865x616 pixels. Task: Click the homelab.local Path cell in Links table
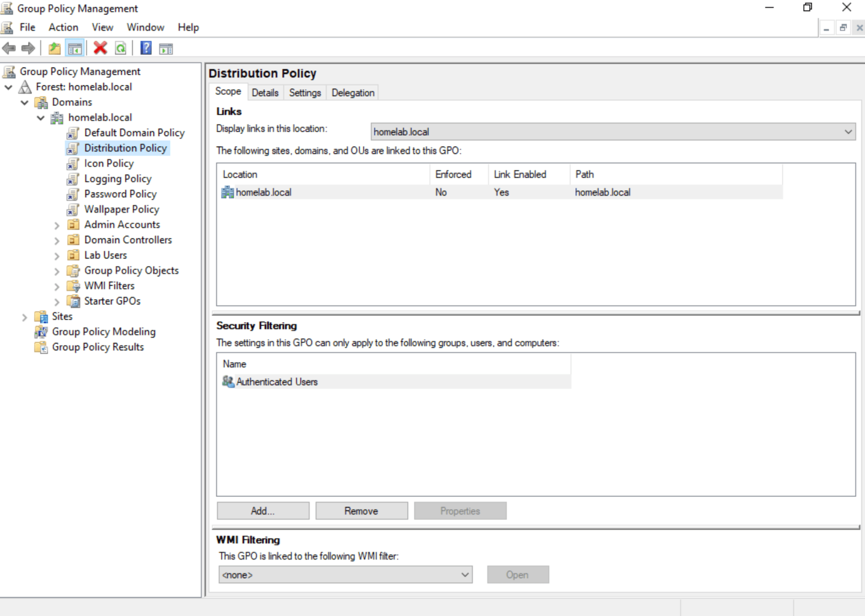(x=603, y=192)
